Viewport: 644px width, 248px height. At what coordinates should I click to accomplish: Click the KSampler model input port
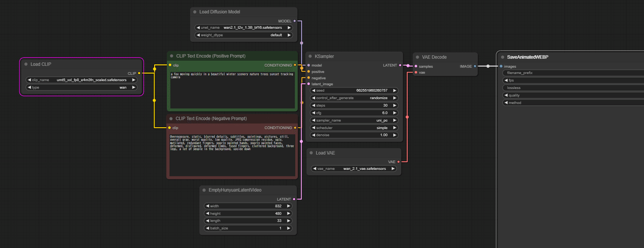coord(308,65)
